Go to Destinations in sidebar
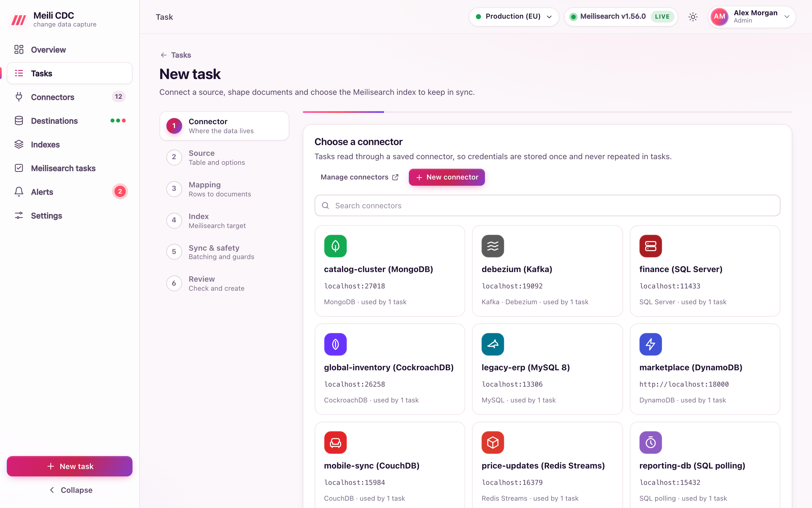 [x=69, y=121]
